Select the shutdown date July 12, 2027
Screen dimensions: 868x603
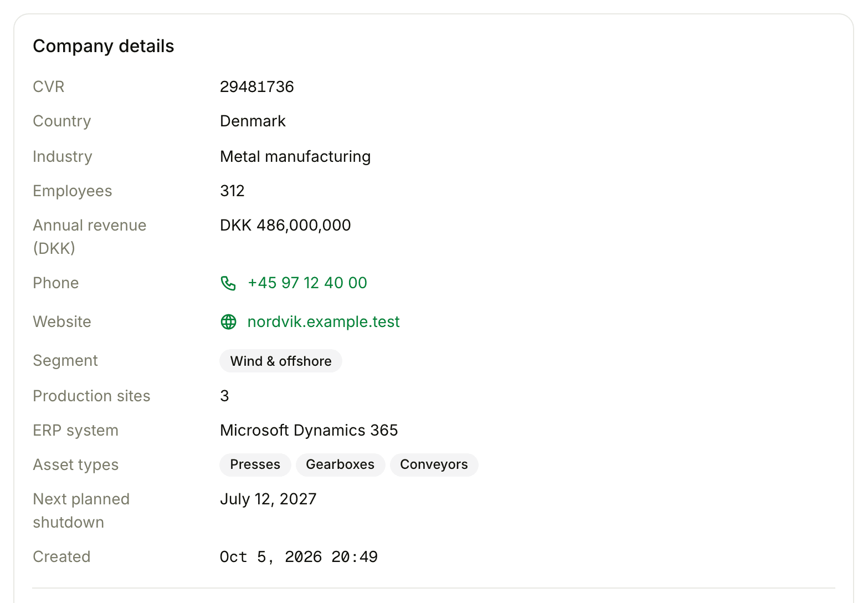268,499
